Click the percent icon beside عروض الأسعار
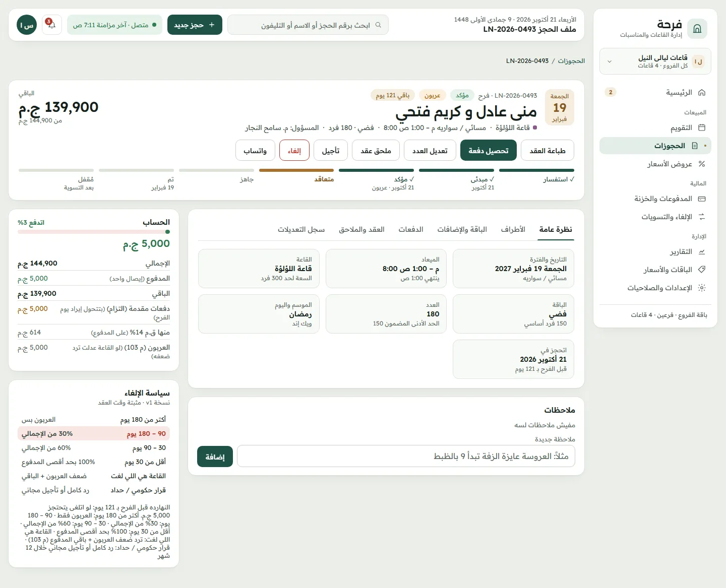726x588 pixels. pyautogui.click(x=702, y=164)
